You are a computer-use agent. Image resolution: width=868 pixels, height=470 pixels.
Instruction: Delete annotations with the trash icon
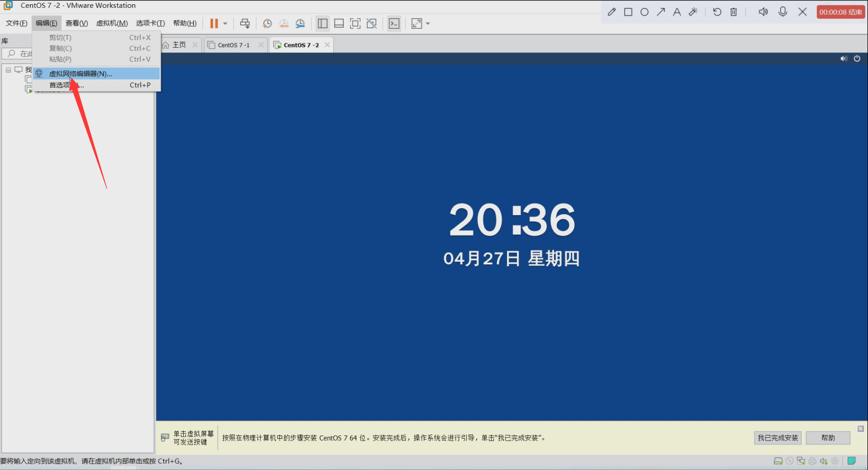point(734,12)
